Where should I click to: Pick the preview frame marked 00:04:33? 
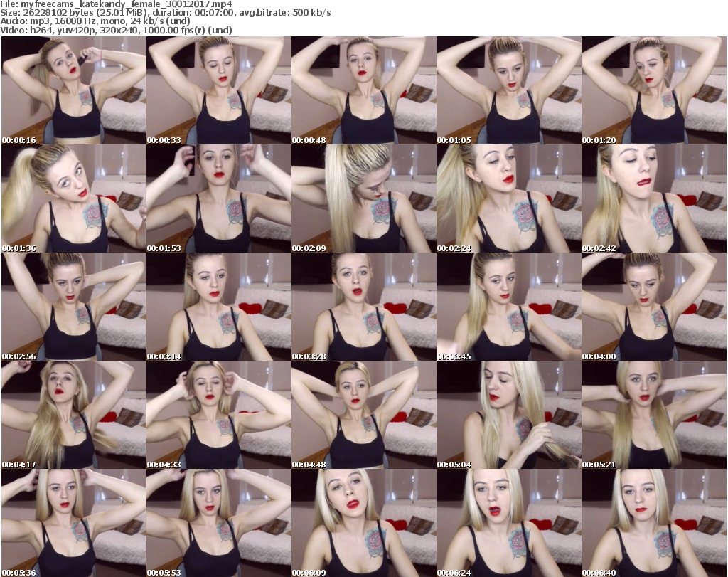click(219, 415)
